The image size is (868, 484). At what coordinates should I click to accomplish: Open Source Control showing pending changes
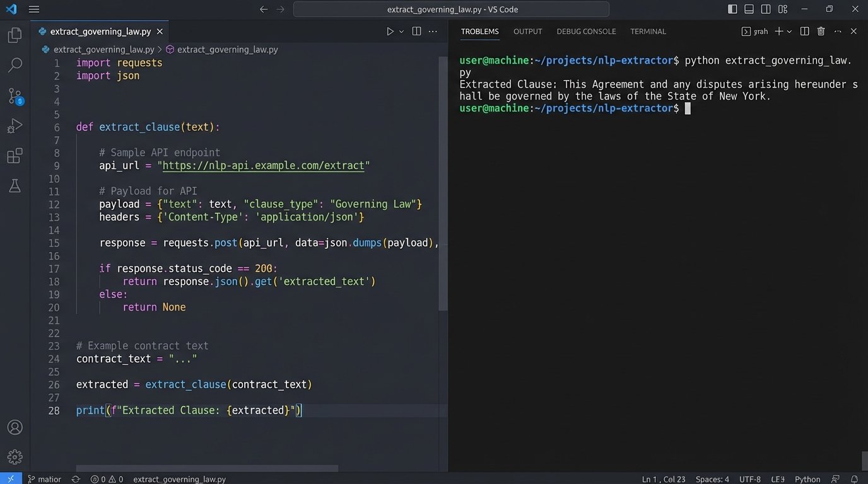(15, 95)
